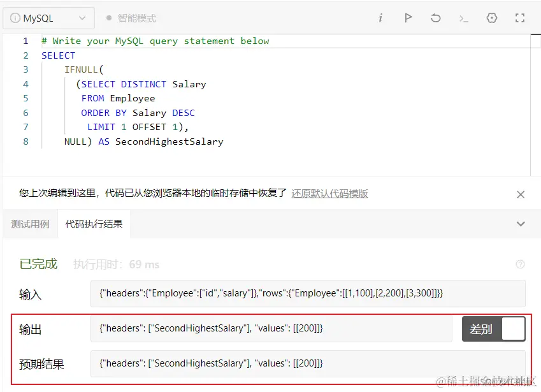Click the comment line in editor
541x392 pixels.
tap(155, 41)
